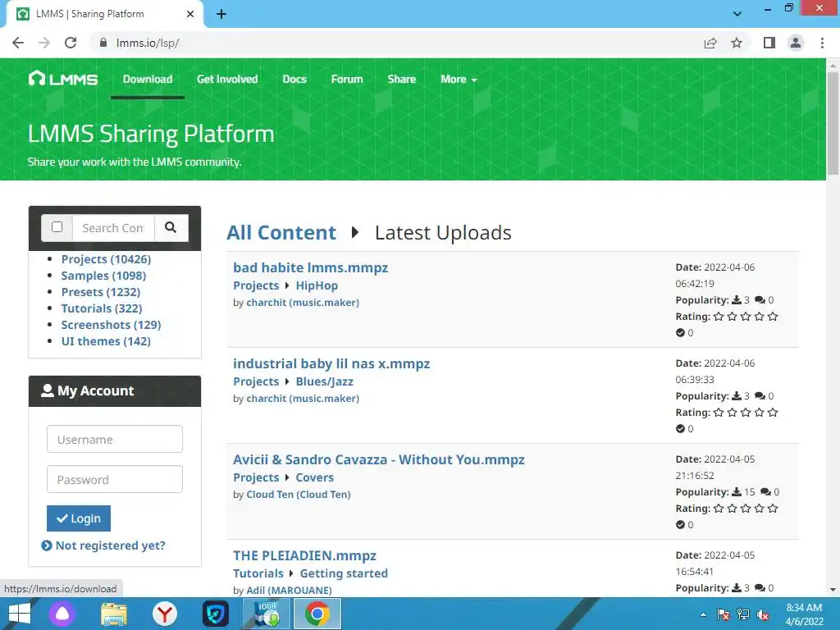Screen dimensions: 840x630
Task: Open Avicii & Sandro Cavazza project link
Action: [x=379, y=459]
